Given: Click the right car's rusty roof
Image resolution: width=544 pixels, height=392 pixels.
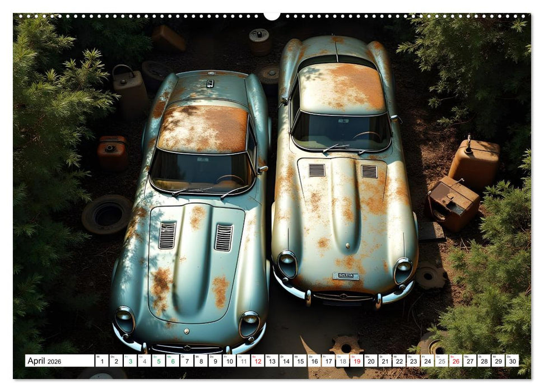Looking at the screenshot, I should click(342, 88).
